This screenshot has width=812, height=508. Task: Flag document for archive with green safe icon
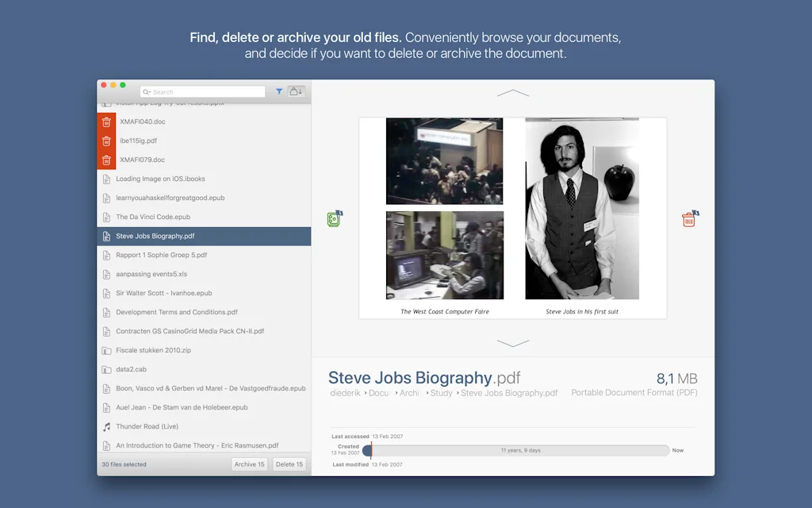[x=335, y=219]
